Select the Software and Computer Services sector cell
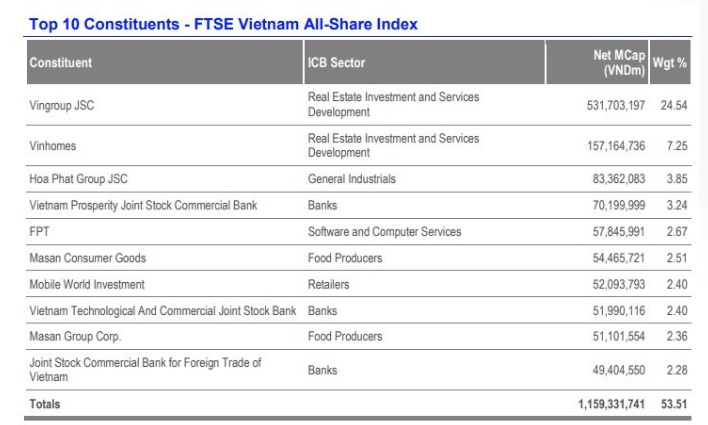Viewport: 708px width, 425px height. 385,232
